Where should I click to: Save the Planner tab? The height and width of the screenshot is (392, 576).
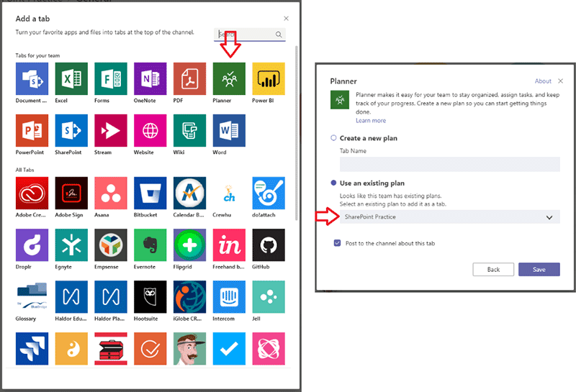tap(539, 270)
